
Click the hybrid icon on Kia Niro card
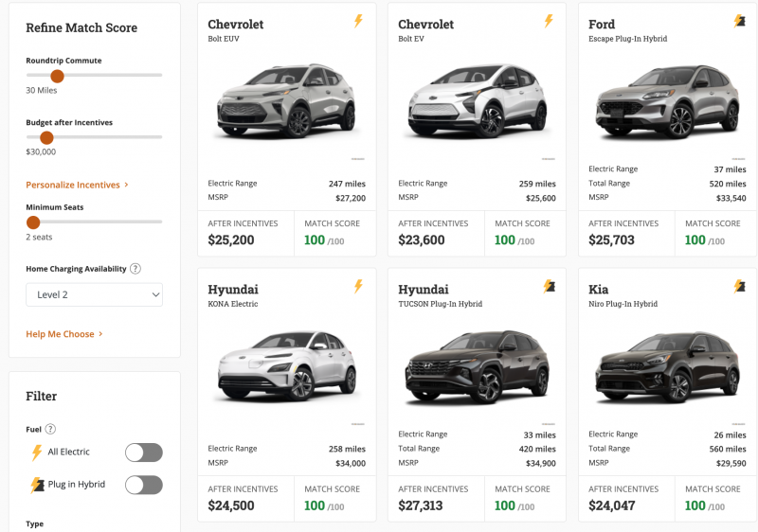[739, 286]
